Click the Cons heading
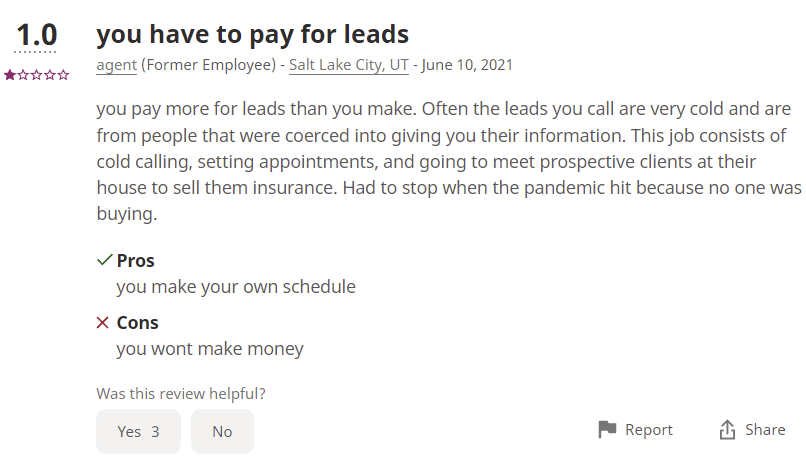The width and height of the screenshot is (806, 467). point(137,323)
